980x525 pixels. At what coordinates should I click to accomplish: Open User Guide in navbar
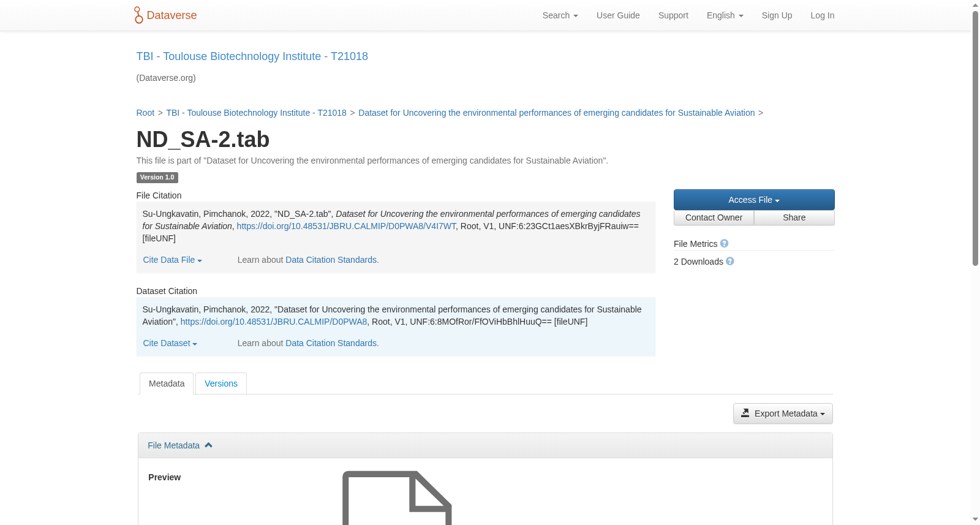618,15
